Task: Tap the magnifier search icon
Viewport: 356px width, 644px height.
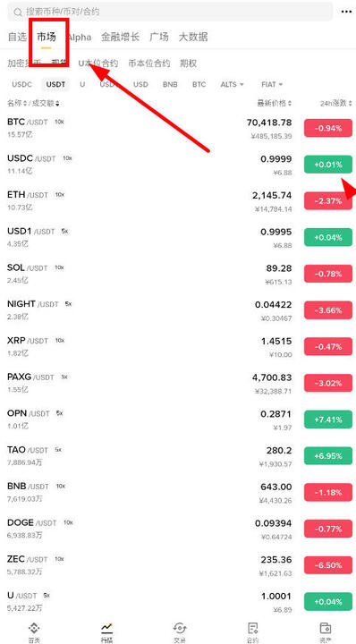Action: (18, 12)
